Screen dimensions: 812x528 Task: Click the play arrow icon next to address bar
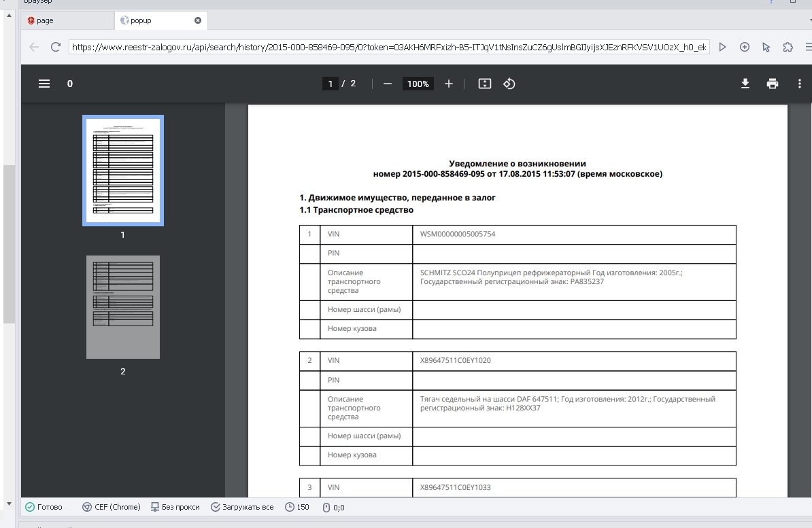723,48
